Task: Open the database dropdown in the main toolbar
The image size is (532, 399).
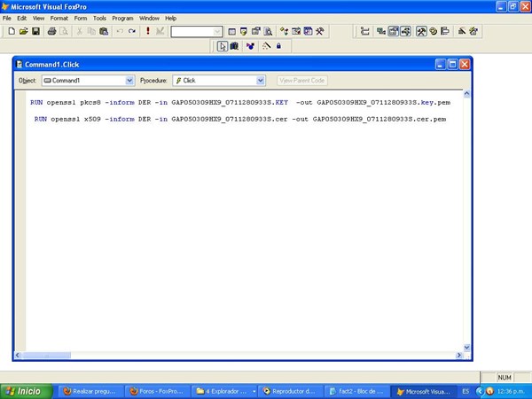Action: [218, 31]
